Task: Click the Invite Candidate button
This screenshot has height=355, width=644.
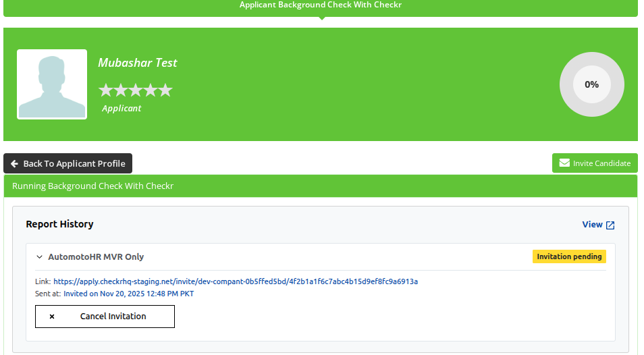Action: (595, 163)
